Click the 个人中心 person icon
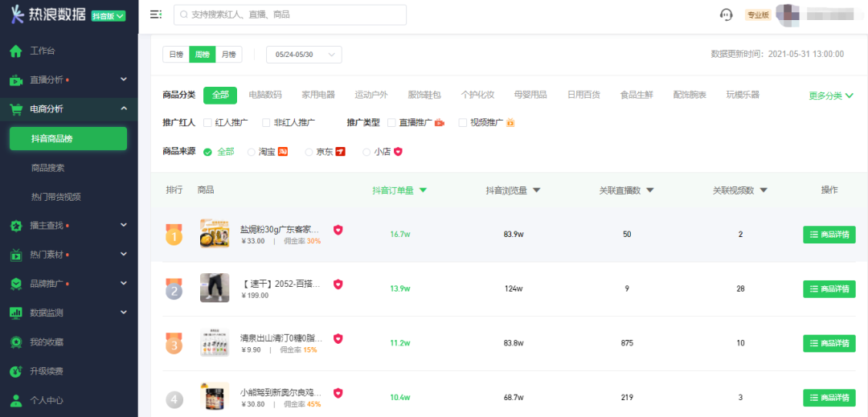Screen dimensions: 868x417 pos(16,400)
